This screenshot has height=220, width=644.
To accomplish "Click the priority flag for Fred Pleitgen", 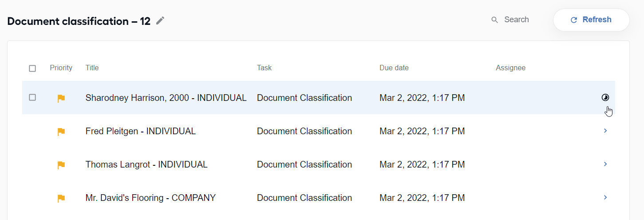I will tap(61, 132).
